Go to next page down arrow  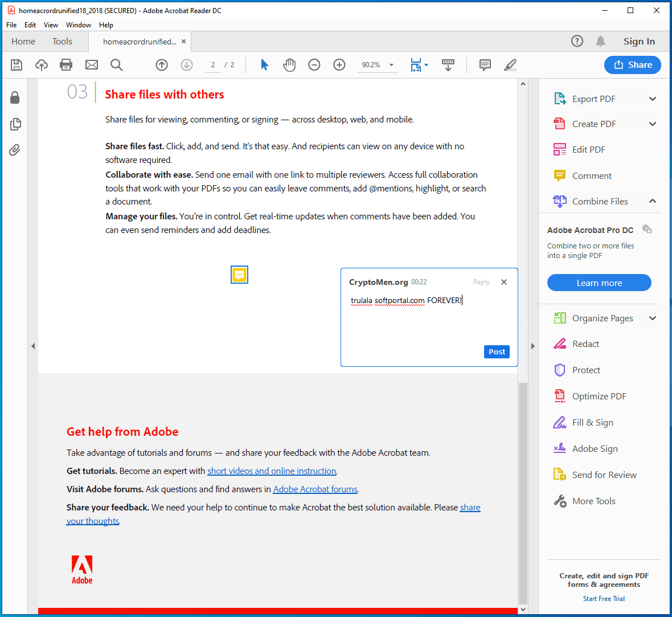[x=187, y=65]
